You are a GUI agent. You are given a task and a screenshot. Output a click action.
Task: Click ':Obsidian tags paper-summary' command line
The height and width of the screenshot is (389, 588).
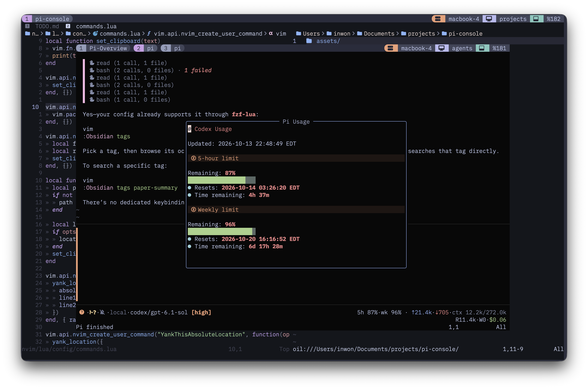coord(130,188)
